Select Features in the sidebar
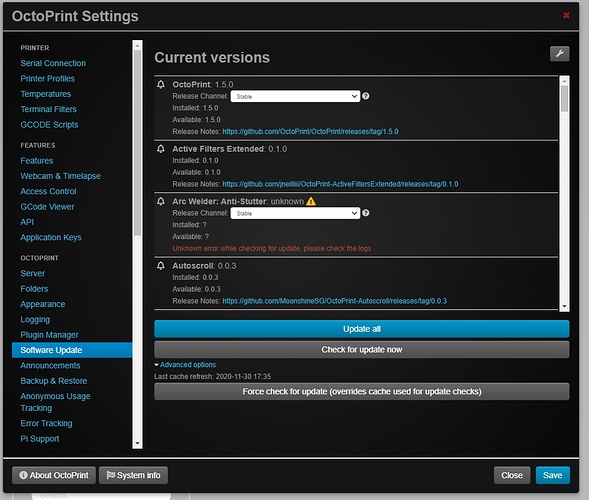The image size is (589, 500). click(37, 161)
